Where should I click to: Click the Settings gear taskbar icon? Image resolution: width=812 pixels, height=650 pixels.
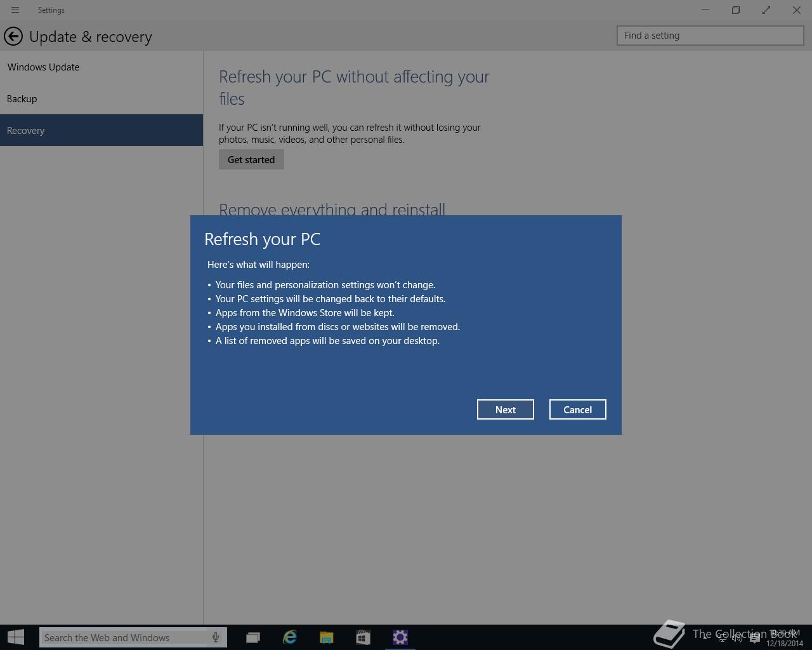400,637
